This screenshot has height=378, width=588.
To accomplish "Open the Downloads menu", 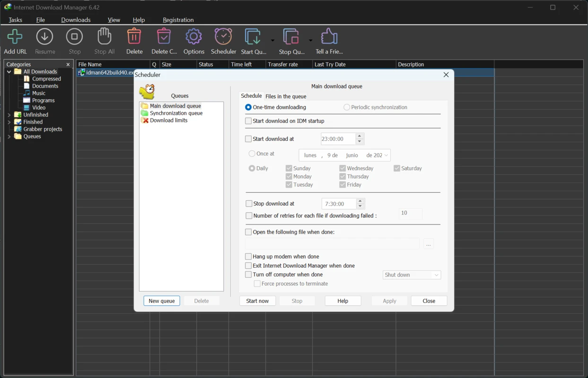I will [x=76, y=20].
